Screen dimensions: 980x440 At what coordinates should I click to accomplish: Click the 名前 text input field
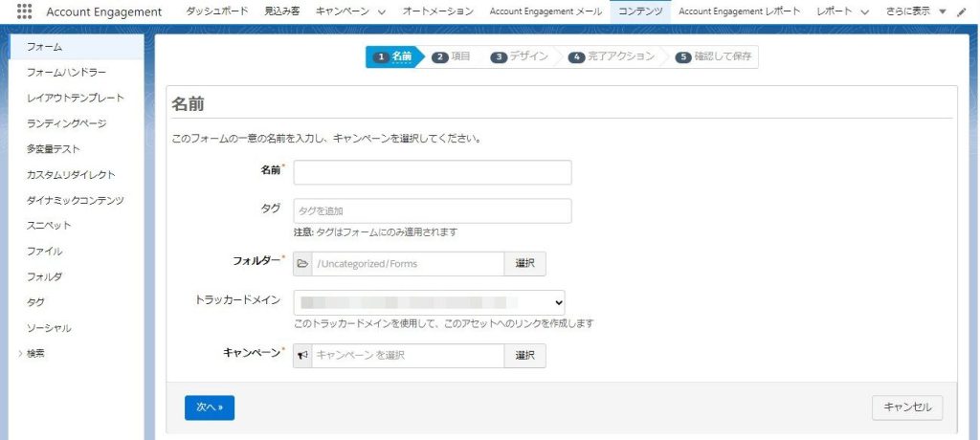click(433, 172)
